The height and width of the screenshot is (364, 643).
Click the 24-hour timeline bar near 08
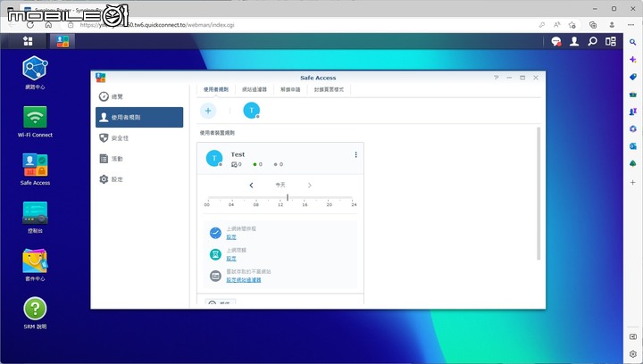click(256, 197)
